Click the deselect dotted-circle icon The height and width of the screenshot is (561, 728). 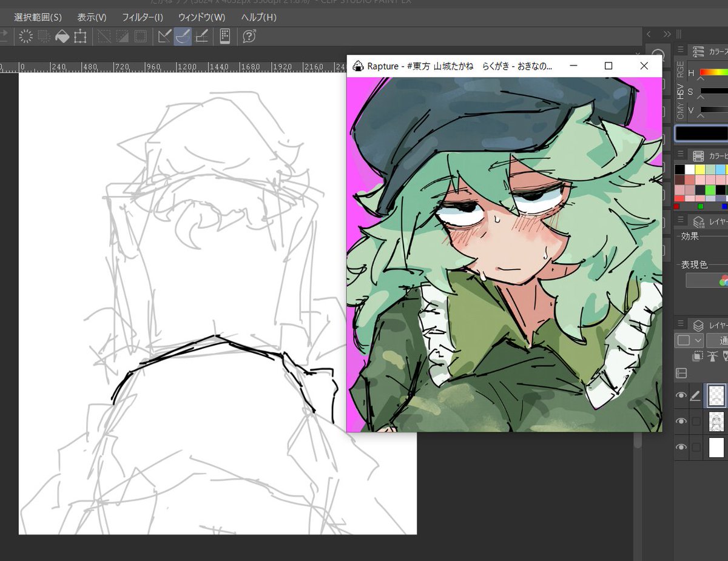(x=26, y=36)
